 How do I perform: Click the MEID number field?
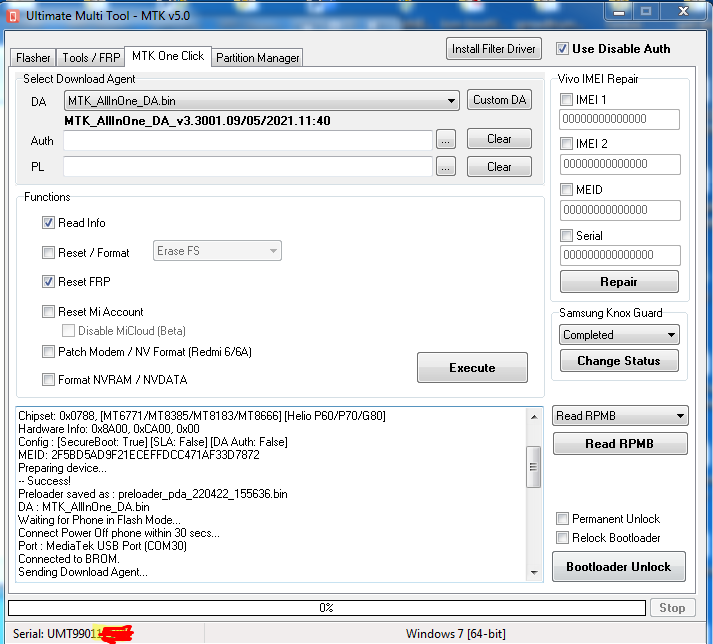click(620, 210)
